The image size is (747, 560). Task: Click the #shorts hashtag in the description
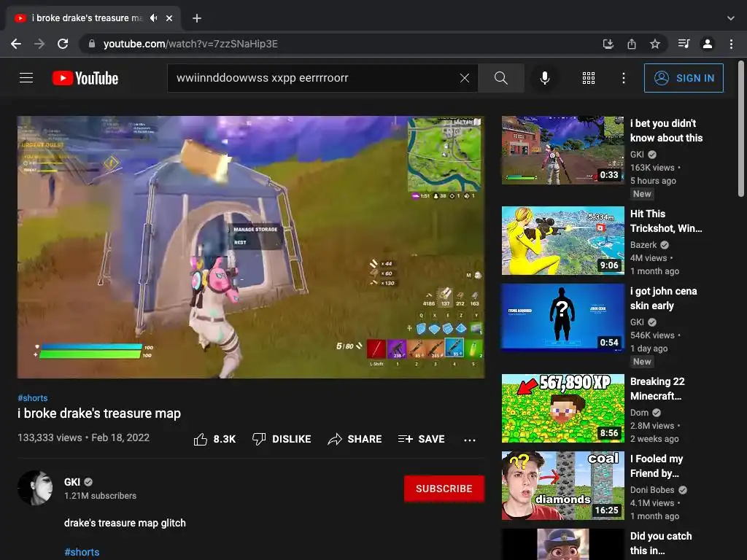point(82,552)
